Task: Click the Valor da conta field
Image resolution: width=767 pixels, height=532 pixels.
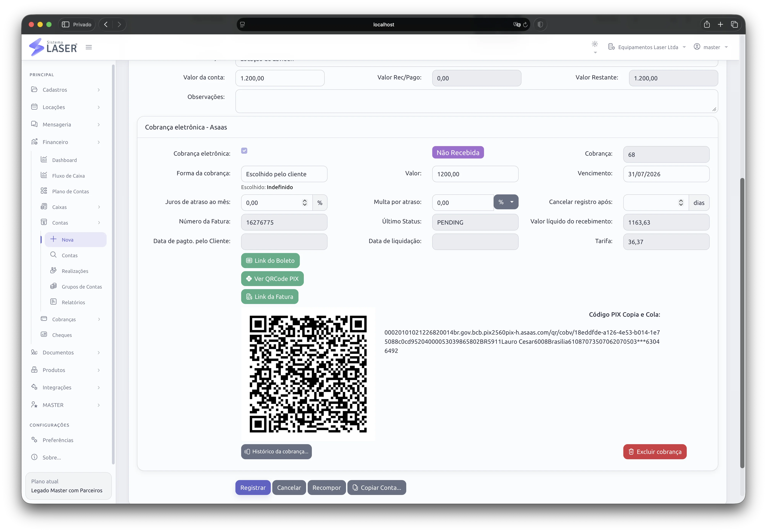Action: tap(280, 78)
